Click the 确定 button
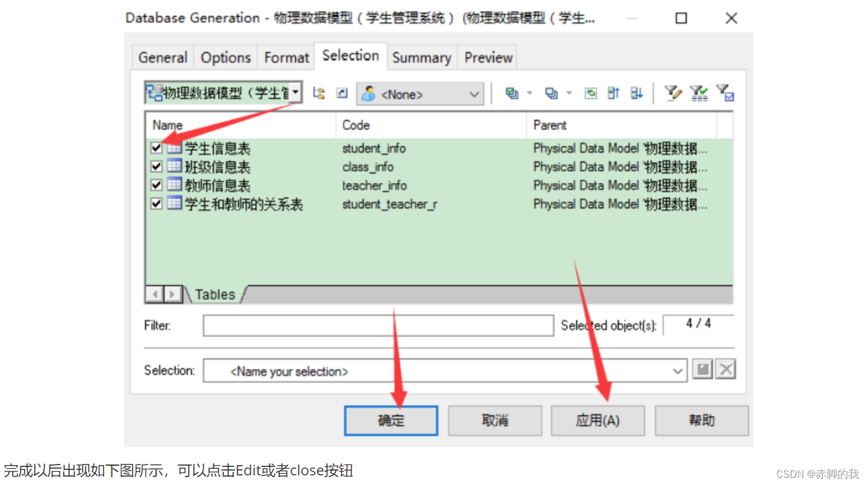The image size is (868, 485). (390, 421)
